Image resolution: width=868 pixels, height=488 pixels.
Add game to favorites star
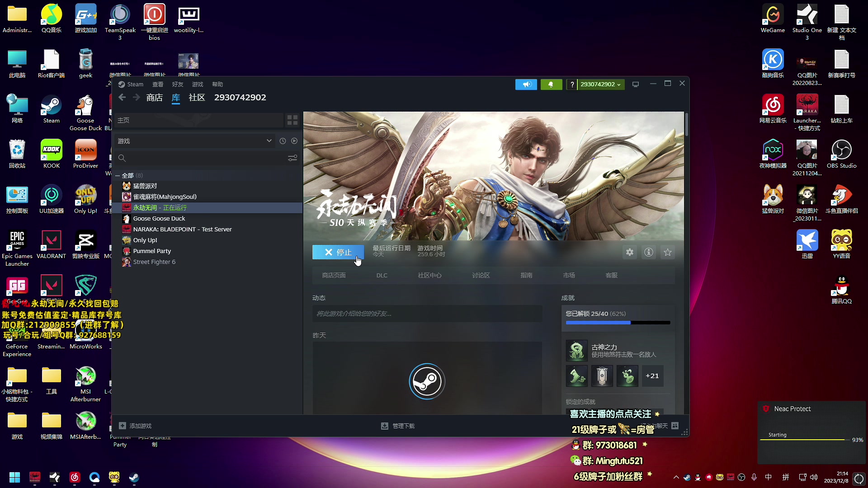668,252
